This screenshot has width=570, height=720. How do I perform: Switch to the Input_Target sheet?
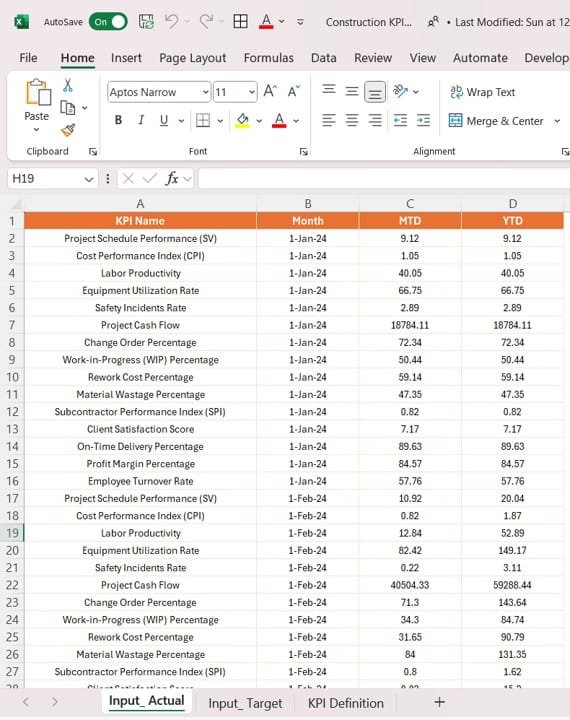[x=245, y=703]
